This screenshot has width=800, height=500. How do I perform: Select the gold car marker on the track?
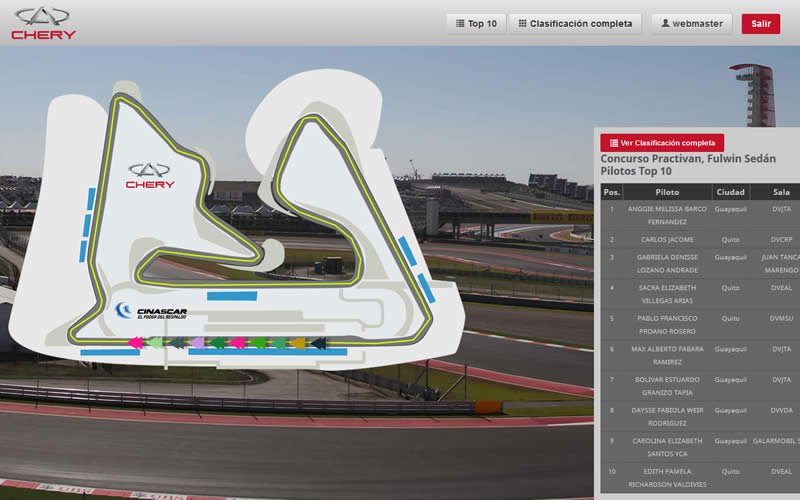(x=297, y=343)
